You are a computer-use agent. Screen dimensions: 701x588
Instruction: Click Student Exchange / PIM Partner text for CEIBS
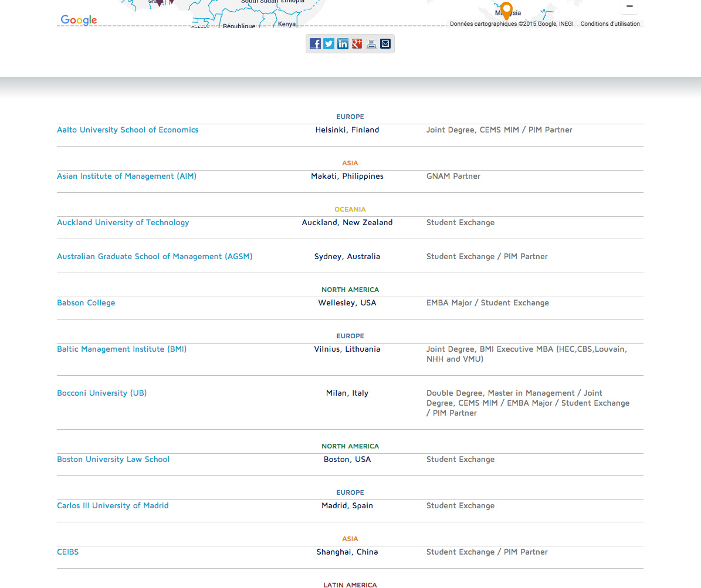487,552
